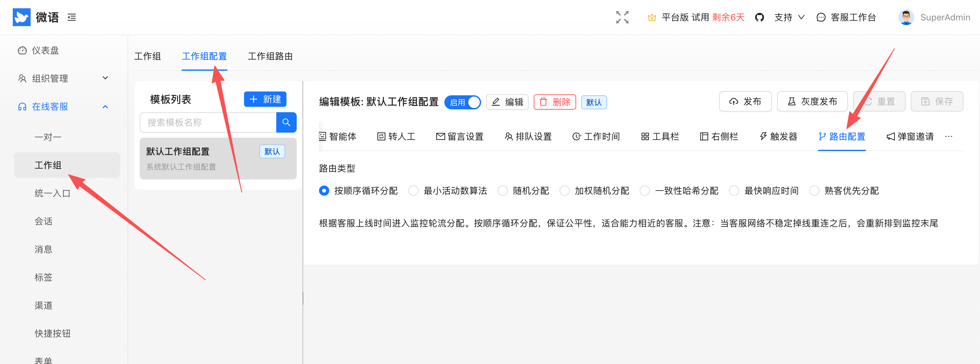The width and height of the screenshot is (980, 364).
Task: Open the 支持 dropdown
Action: click(789, 17)
